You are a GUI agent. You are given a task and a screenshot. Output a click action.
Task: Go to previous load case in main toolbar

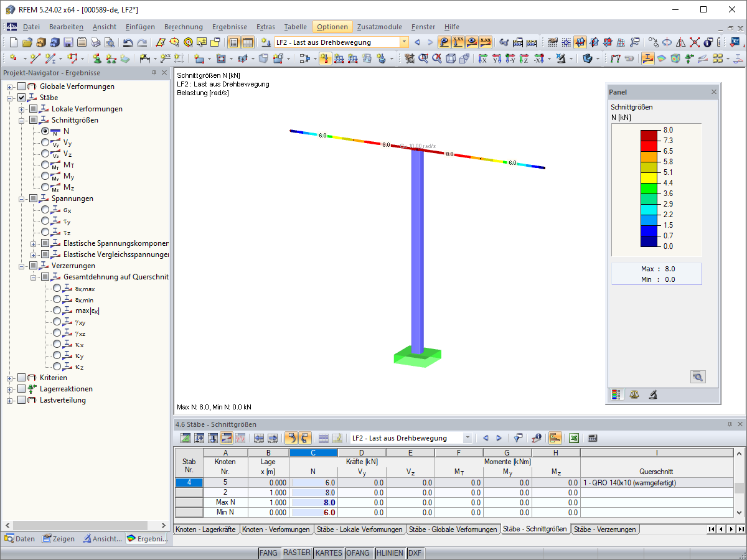click(x=417, y=42)
